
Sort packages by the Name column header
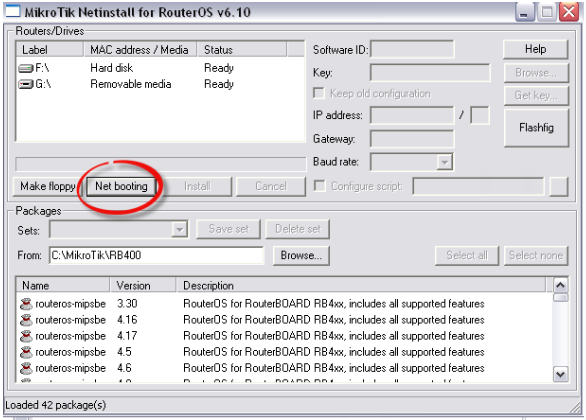pos(63,285)
